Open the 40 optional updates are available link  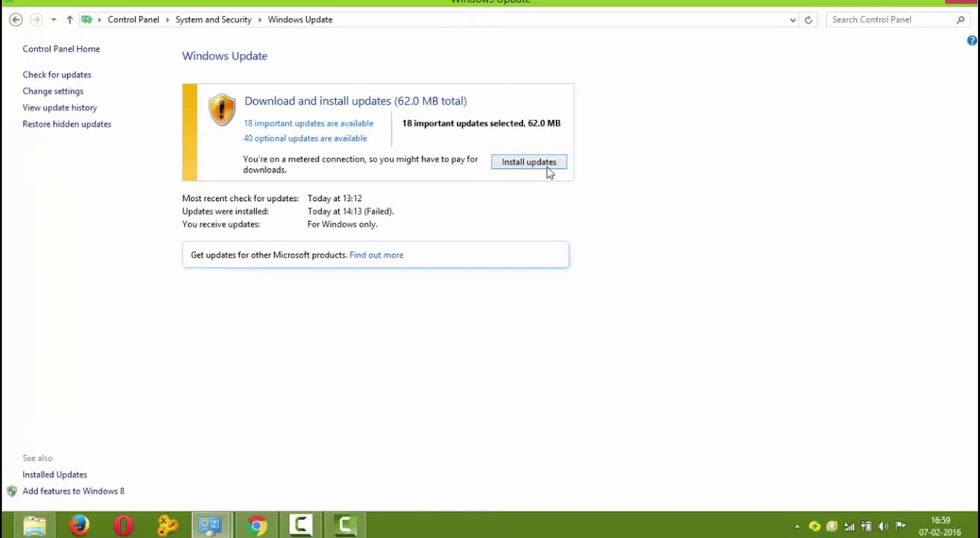[x=305, y=138]
